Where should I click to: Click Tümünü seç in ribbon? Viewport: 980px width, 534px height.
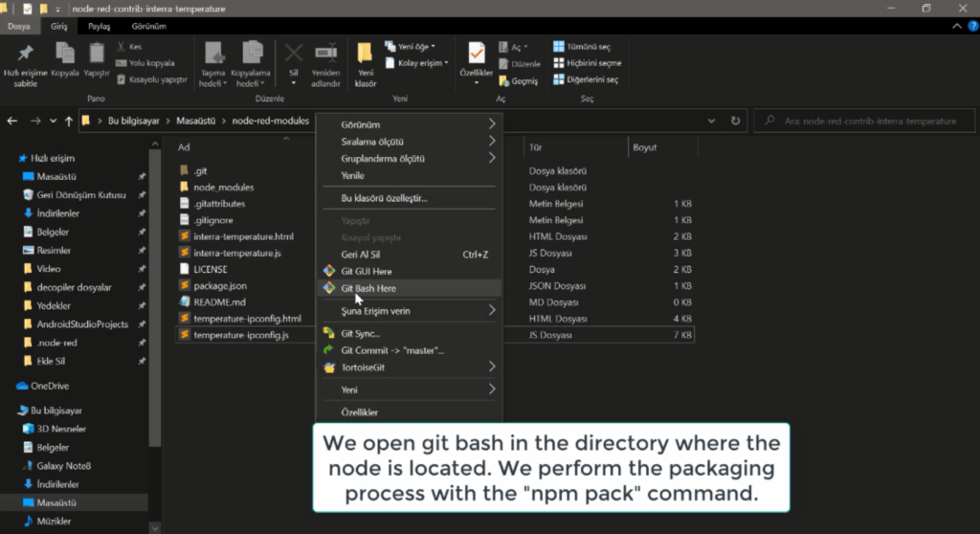pyautogui.click(x=582, y=46)
